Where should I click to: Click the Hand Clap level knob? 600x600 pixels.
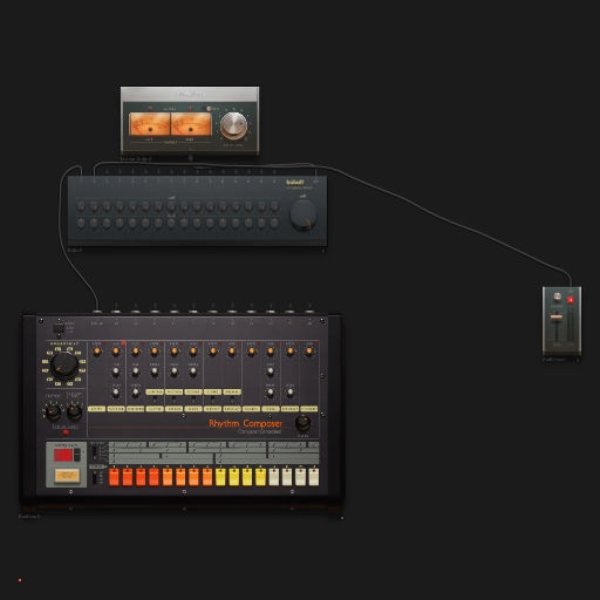pos(232,351)
